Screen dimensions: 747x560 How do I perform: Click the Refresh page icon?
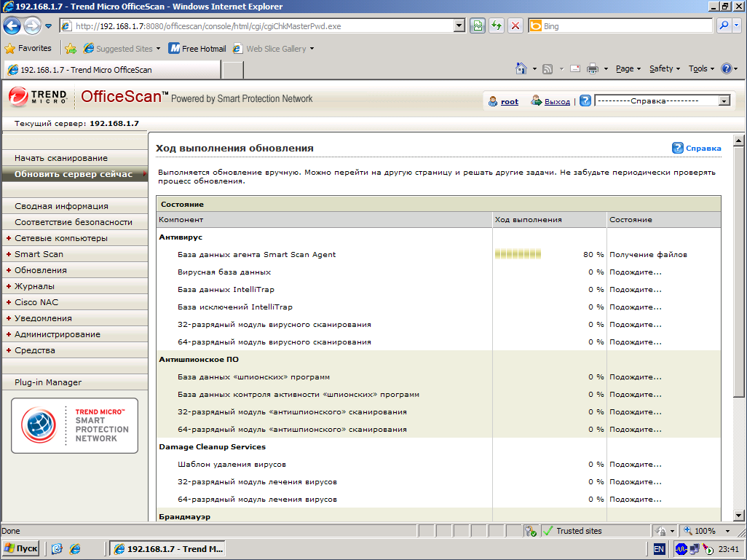pos(497,26)
